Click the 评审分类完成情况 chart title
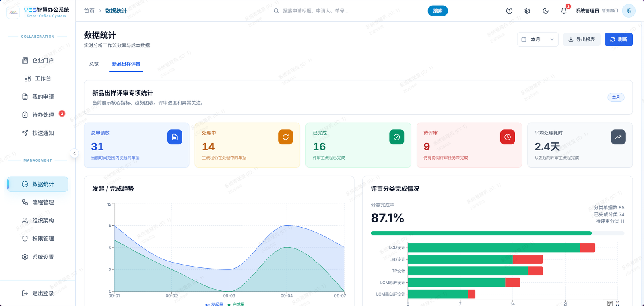Screen dimensions: 644x306 pyautogui.click(x=395, y=189)
